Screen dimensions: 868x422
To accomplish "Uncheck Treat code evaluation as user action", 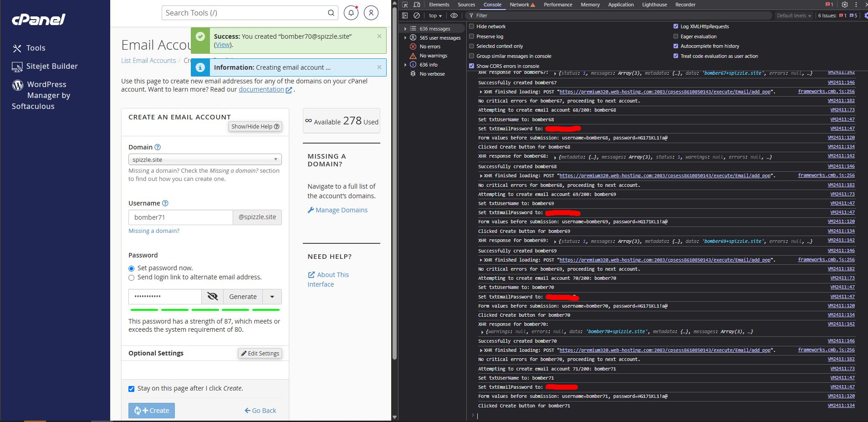I will [x=676, y=56].
